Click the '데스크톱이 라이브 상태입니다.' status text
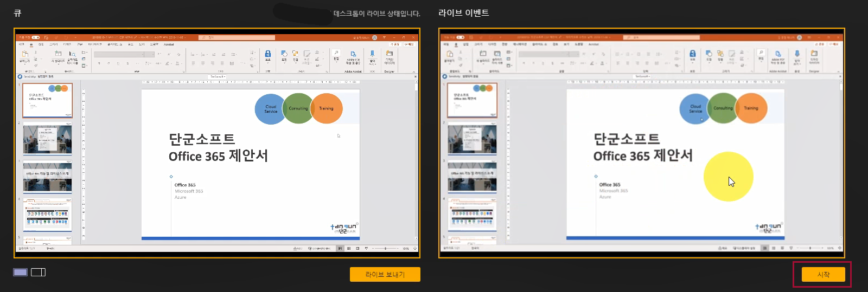868x292 pixels. (376, 14)
